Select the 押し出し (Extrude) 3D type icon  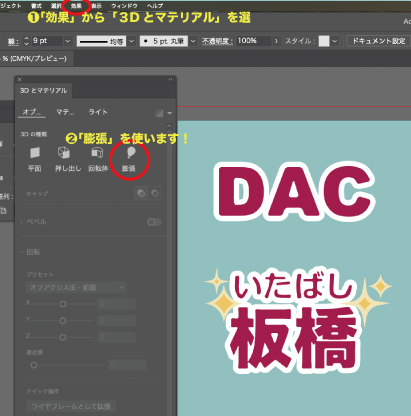pyautogui.click(x=64, y=153)
